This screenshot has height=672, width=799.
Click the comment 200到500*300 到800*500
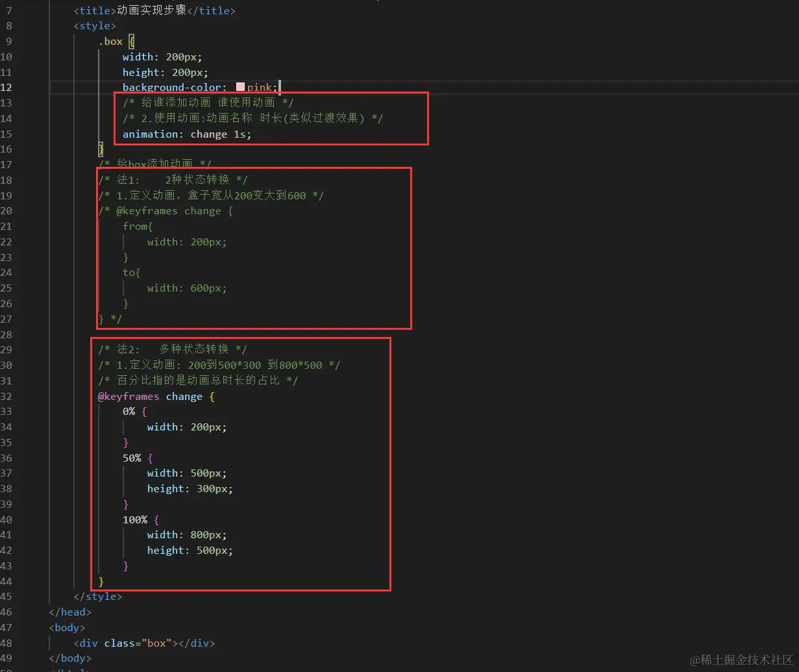pyautogui.click(x=219, y=365)
